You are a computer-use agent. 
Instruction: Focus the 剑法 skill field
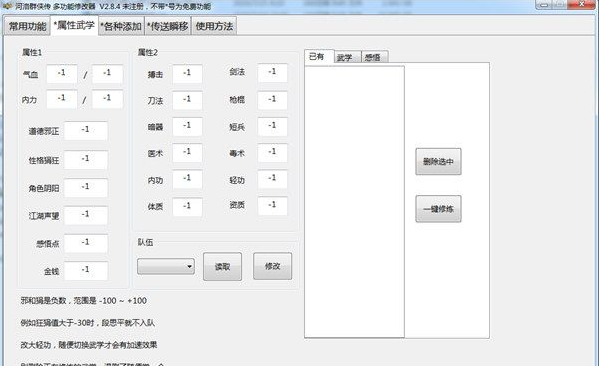pyautogui.click(x=272, y=73)
